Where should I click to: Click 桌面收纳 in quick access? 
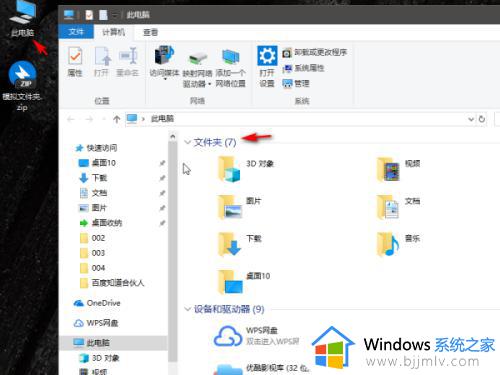(101, 223)
